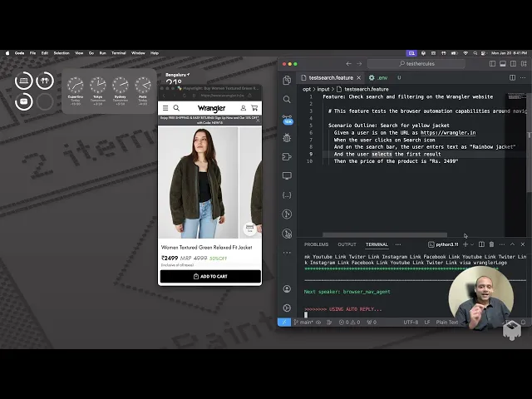The width and height of the screenshot is (532, 399).
Task: Click the additional views ellipsis in activity bar
Action: click(287, 253)
